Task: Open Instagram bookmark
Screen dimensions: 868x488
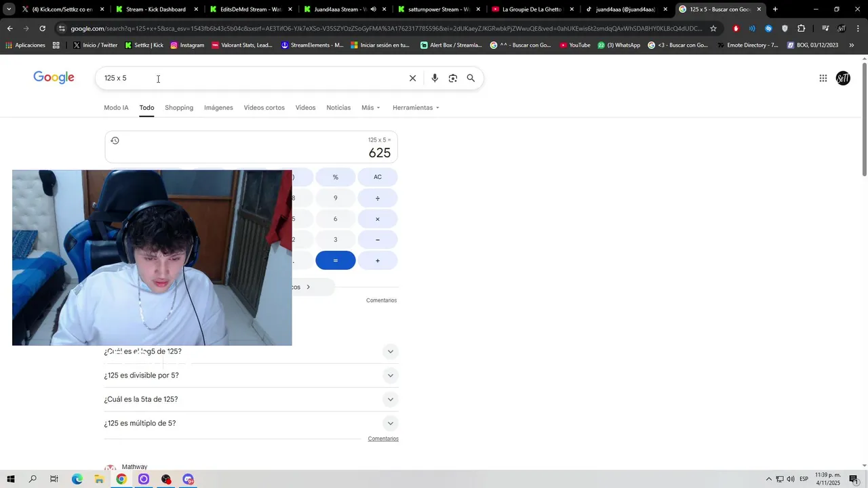Action: point(187,45)
